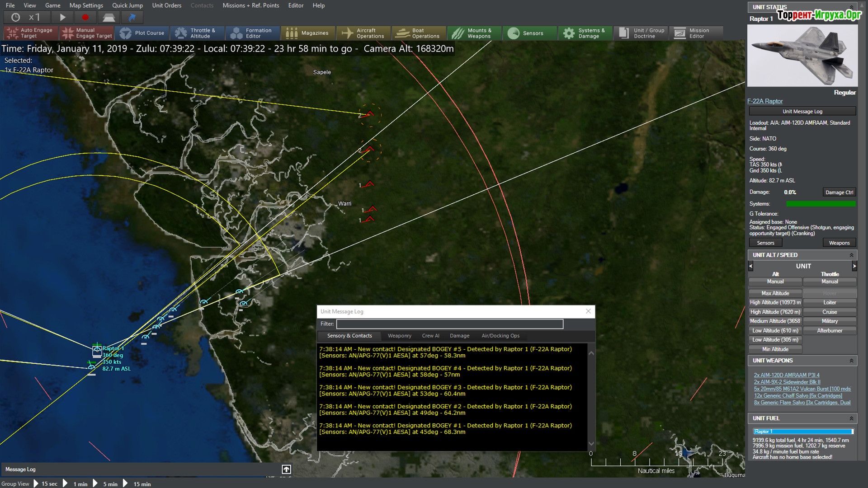Open Aircraft Operations panel
The width and height of the screenshot is (868, 488).
point(363,33)
